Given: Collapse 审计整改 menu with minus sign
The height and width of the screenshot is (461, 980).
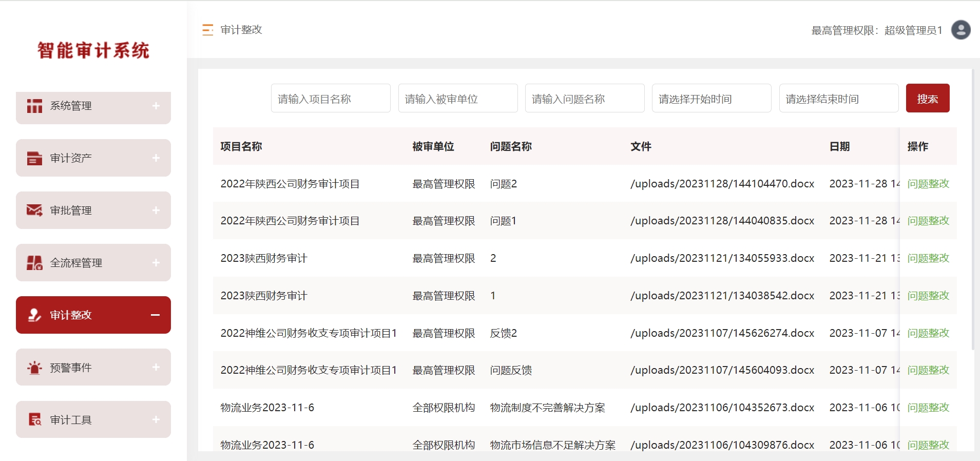Looking at the screenshot, I should coord(155,315).
